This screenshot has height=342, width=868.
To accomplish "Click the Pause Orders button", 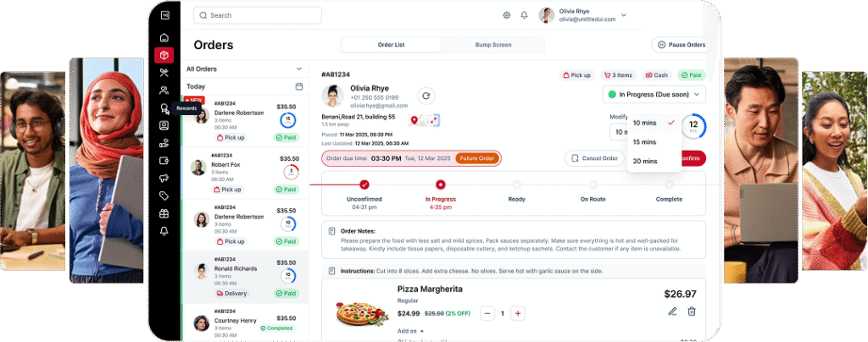I will click(x=682, y=45).
